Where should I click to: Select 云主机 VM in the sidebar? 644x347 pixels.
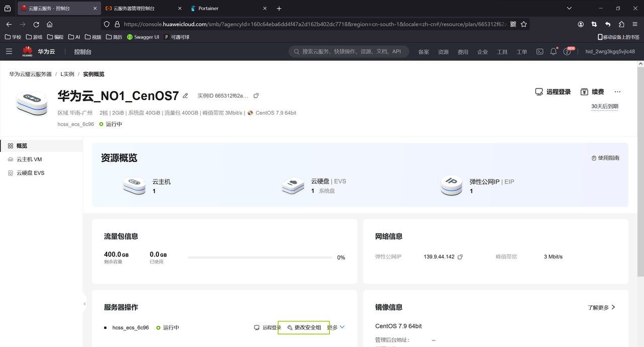point(29,159)
